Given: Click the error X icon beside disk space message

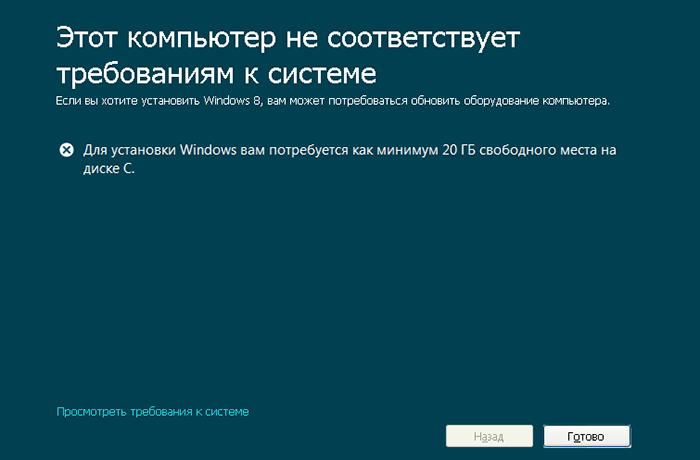Looking at the screenshot, I should pos(67,150).
